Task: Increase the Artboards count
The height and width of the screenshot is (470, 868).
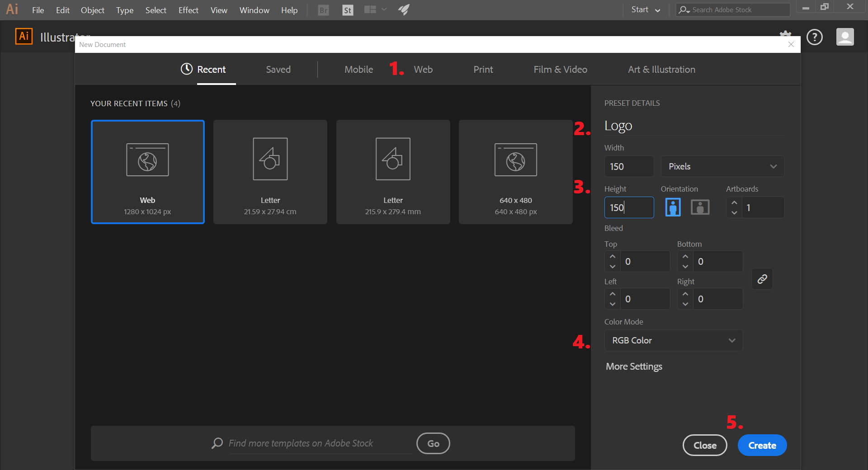Action: coord(734,202)
